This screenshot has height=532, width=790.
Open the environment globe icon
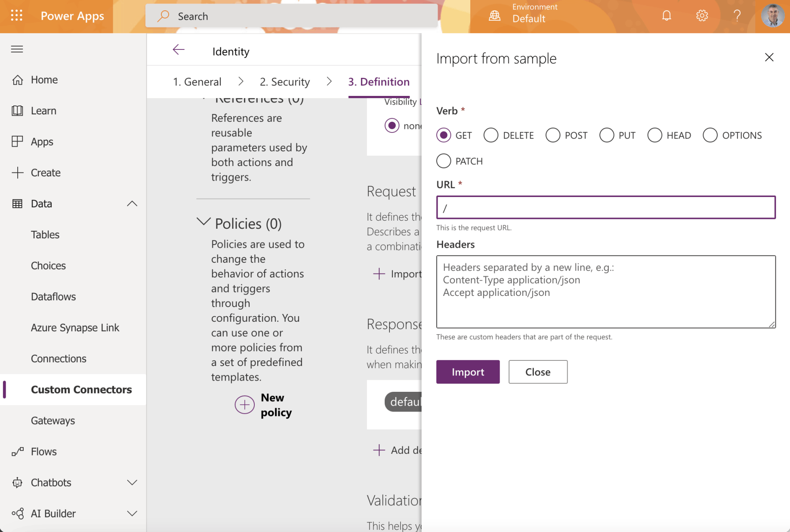point(495,16)
